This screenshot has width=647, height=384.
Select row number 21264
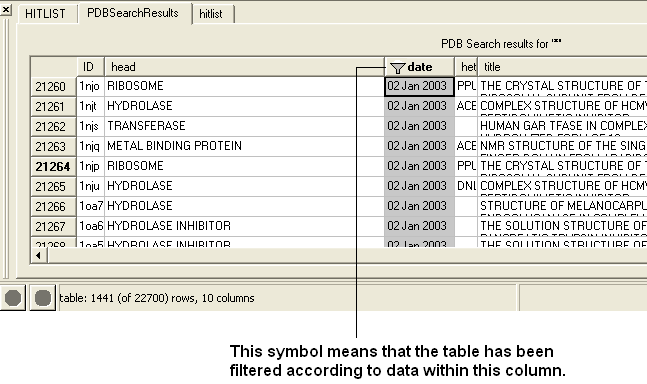pos(53,167)
